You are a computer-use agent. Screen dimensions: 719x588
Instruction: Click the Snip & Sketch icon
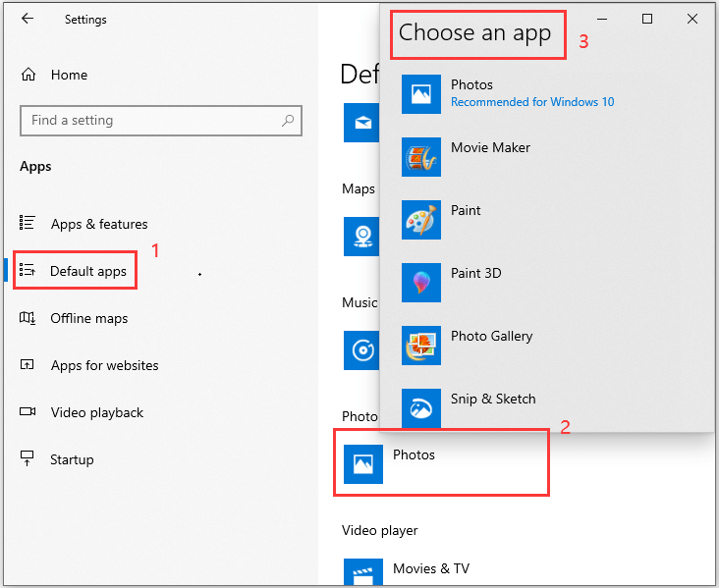tap(421, 408)
